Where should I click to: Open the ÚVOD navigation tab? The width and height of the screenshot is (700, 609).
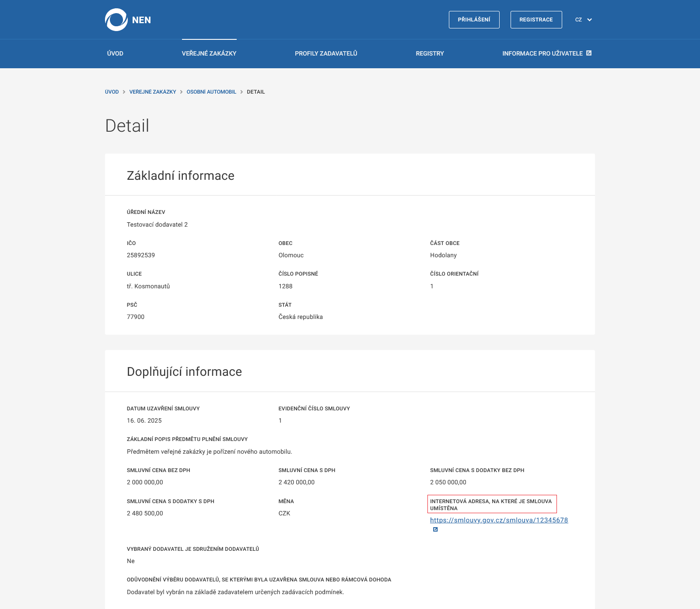pyautogui.click(x=115, y=53)
